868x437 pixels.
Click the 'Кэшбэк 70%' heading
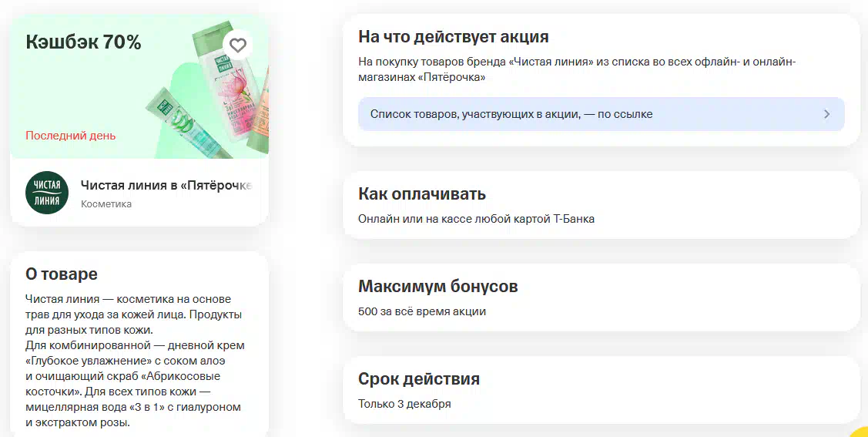(x=84, y=42)
